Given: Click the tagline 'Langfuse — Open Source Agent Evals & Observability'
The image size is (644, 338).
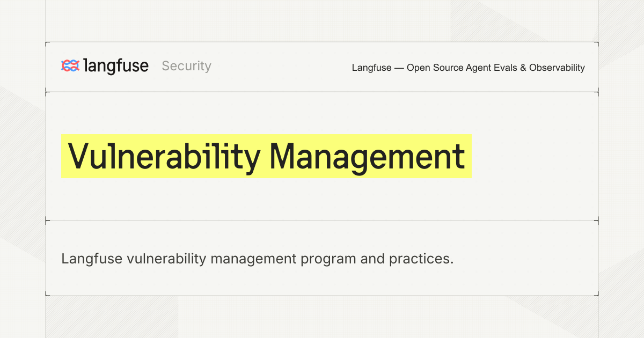Looking at the screenshot, I should click(468, 68).
